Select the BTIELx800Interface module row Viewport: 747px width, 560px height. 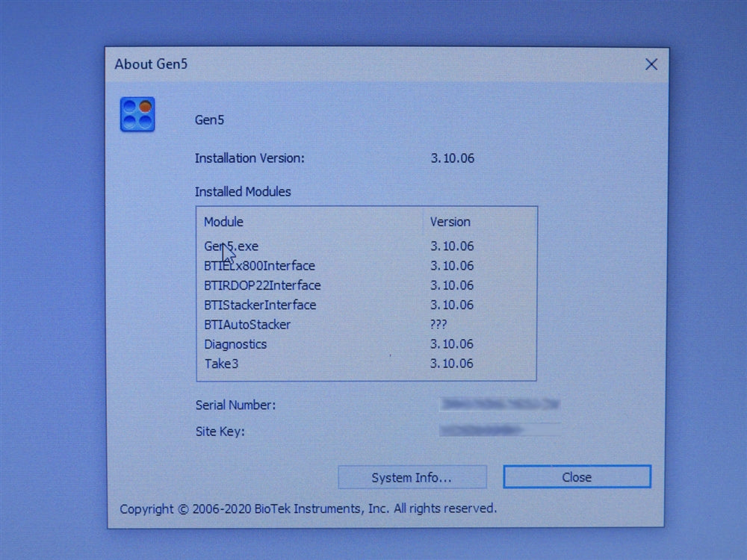(x=366, y=266)
